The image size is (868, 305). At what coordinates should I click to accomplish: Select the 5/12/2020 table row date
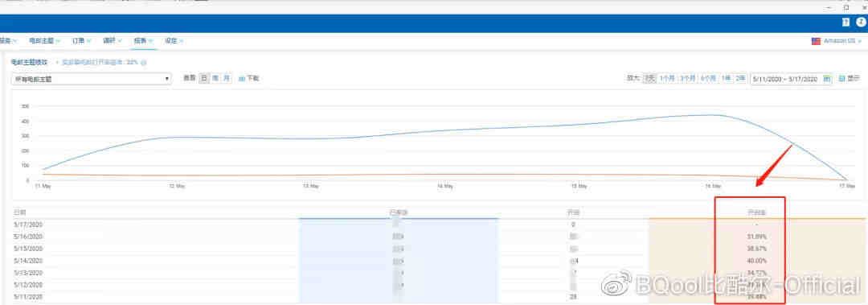tap(27, 285)
